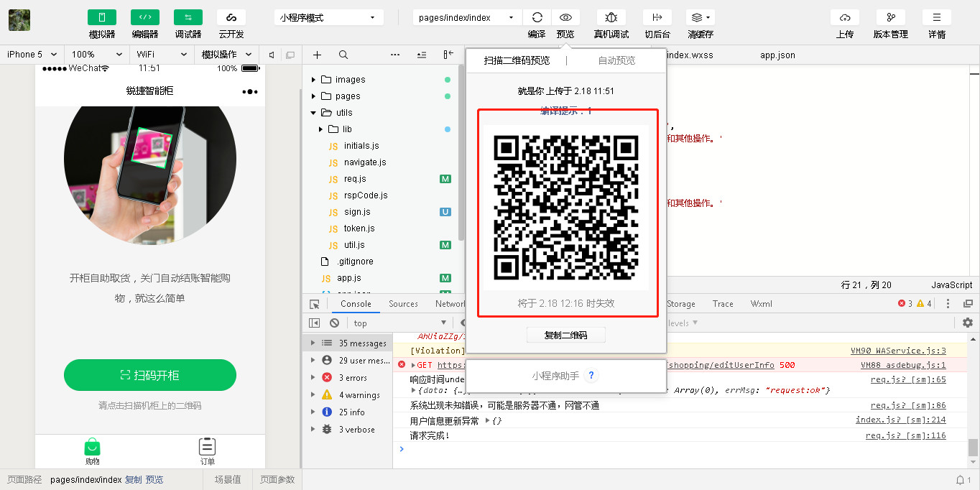This screenshot has height=490, width=980.
Task: Click the compile refresh icon
Action: pyautogui.click(x=537, y=17)
